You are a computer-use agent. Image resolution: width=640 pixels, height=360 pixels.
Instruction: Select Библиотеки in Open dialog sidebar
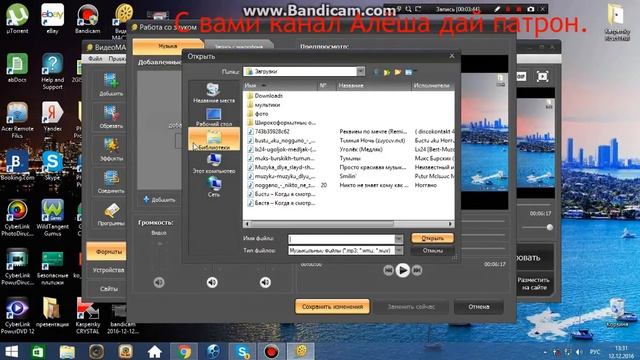point(214,139)
